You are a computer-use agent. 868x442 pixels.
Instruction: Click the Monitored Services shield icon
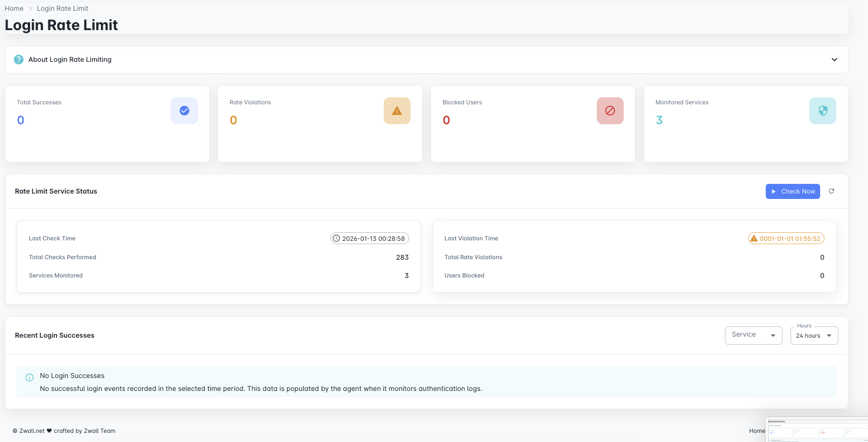822,111
